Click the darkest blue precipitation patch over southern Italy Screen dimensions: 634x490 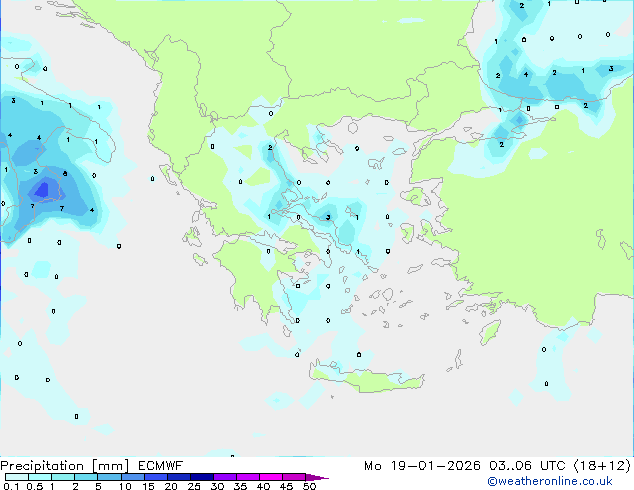tap(42, 190)
